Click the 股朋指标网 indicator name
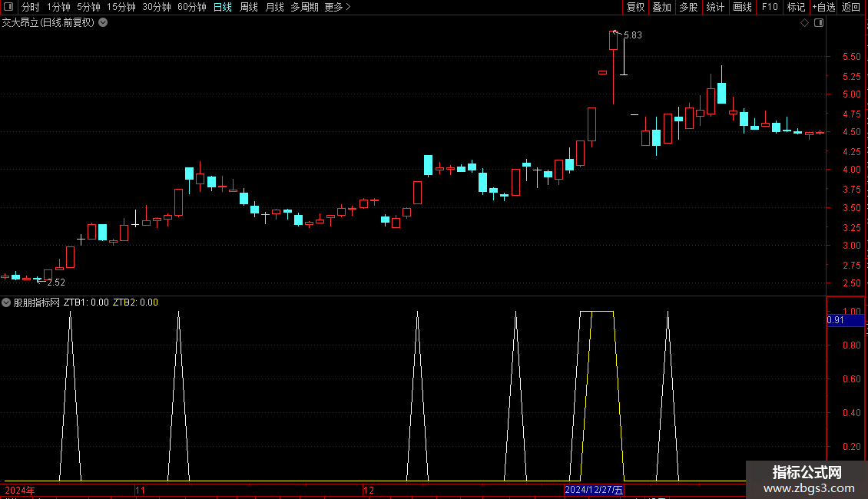 37,302
